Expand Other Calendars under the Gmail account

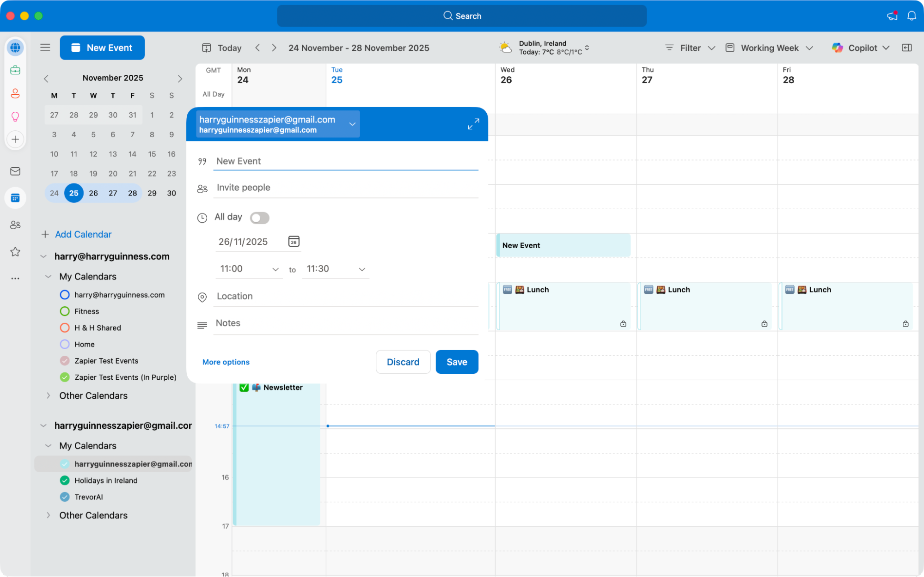point(48,515)
